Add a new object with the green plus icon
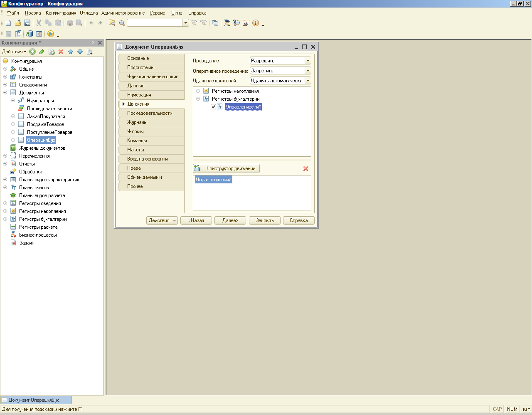 (x=32, y=52)
